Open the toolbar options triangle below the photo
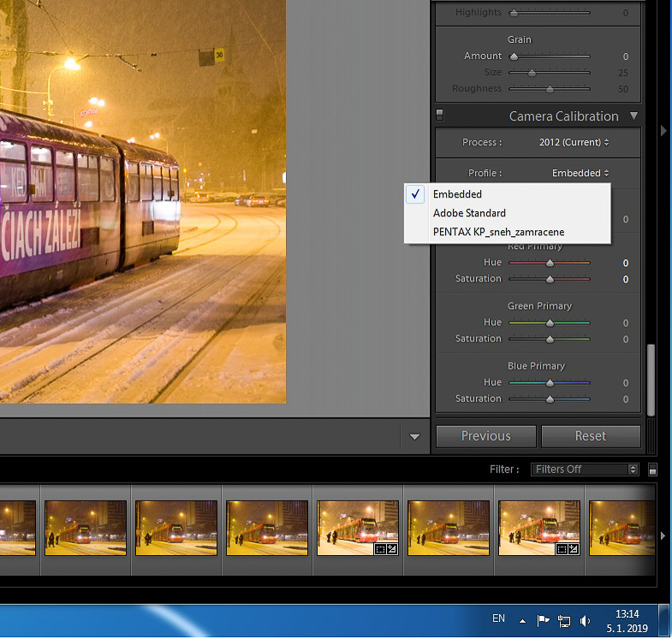Image resolution: width=672 pixels, height=639 pixels. pyautogui.click(x=414, y=437)
